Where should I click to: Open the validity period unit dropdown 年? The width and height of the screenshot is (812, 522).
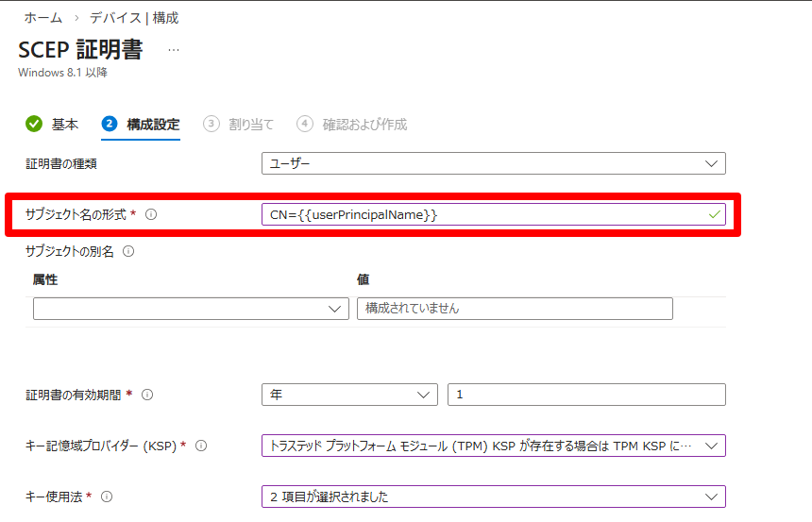(x=349, y=395)
